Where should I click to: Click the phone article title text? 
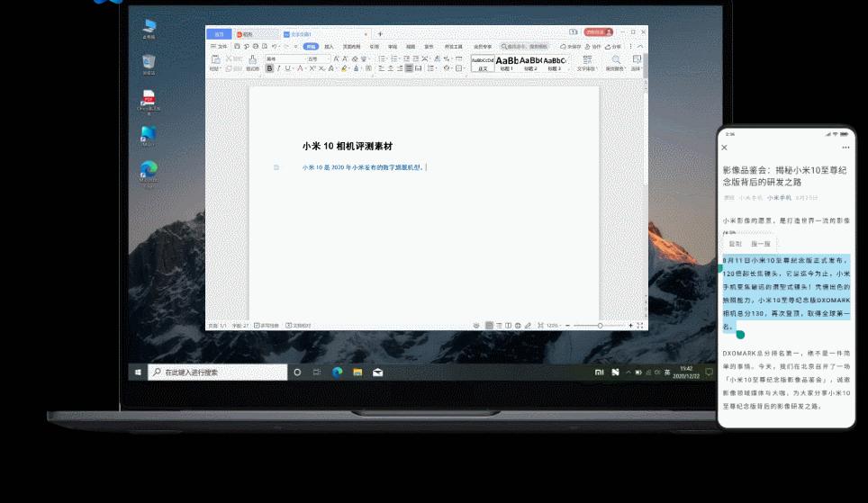784,176
